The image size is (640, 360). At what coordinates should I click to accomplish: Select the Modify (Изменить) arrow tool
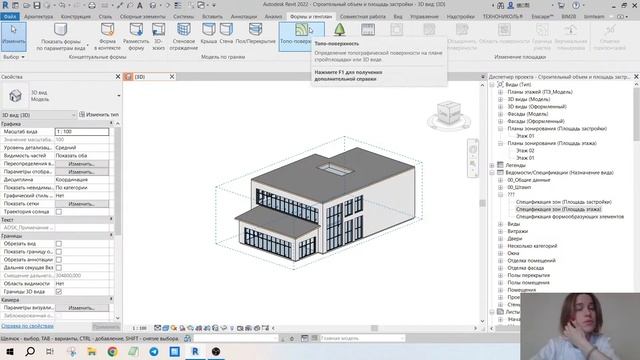click(13, 36)
